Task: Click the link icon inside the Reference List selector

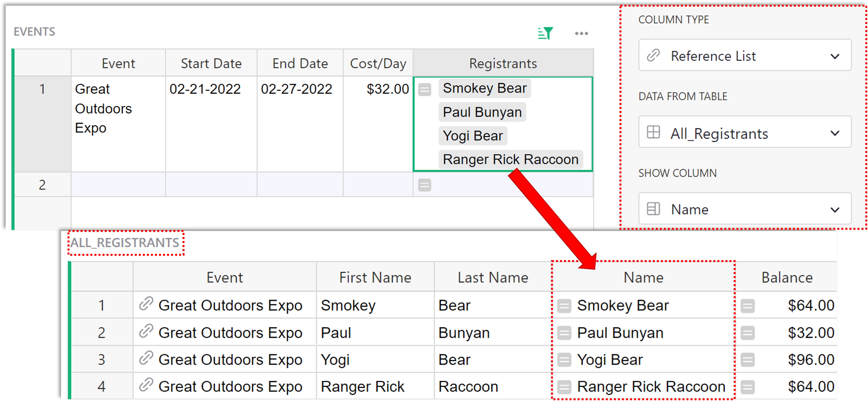Action: [x=653, y=55]
